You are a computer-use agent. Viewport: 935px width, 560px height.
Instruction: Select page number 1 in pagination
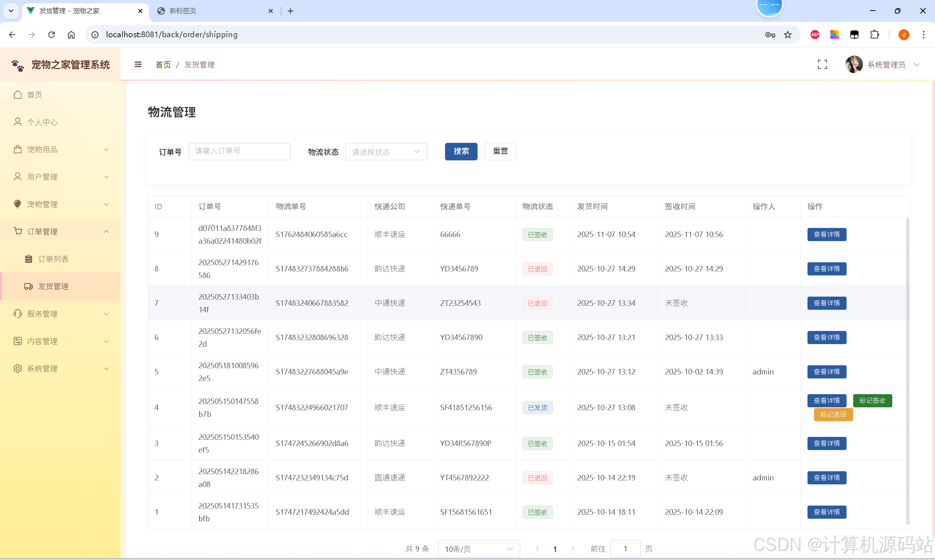pos(555,549)
